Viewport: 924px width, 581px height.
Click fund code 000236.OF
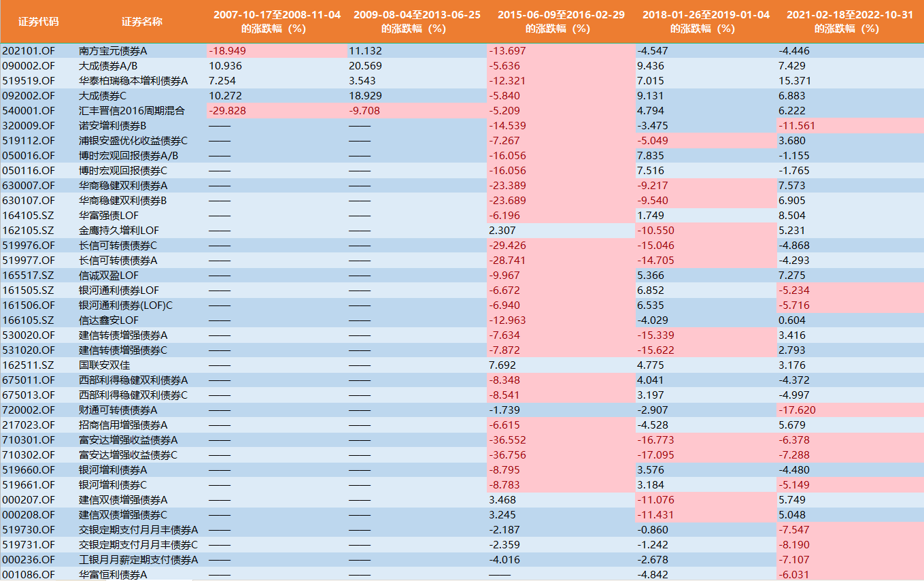point(29,560)
